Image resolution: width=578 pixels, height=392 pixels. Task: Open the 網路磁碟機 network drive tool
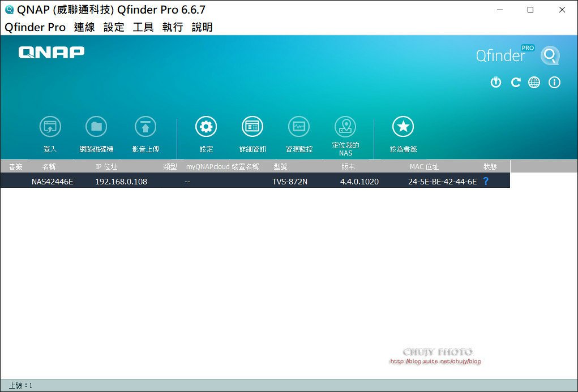96,127
